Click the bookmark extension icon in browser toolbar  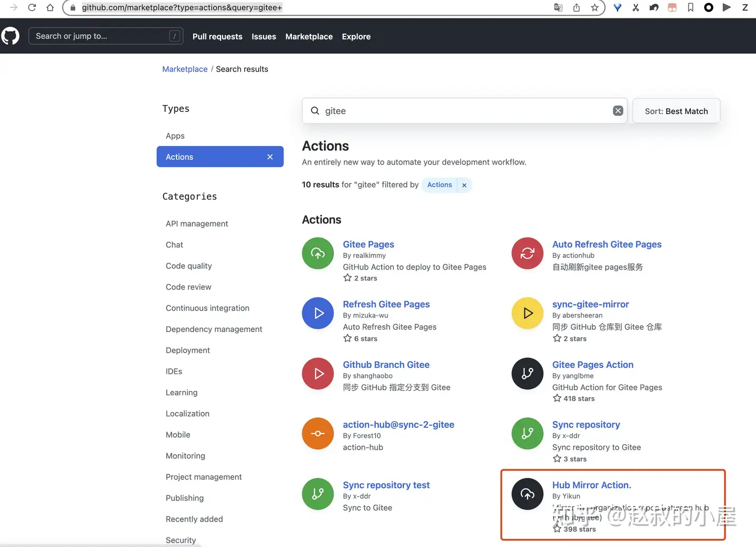690,7
